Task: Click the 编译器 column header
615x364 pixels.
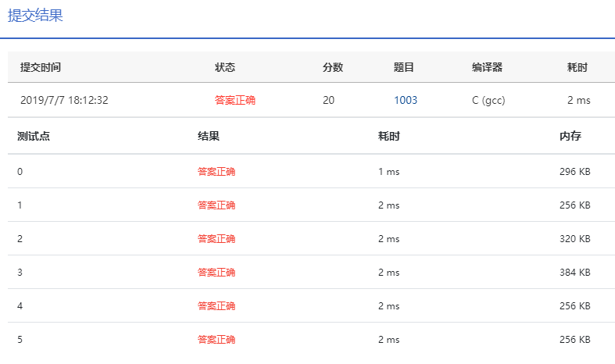Action: 487,67
